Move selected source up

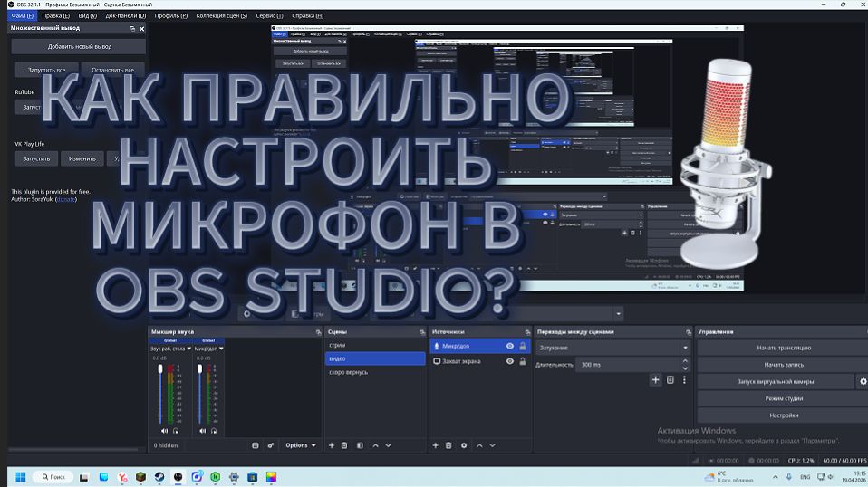(479, 445)
